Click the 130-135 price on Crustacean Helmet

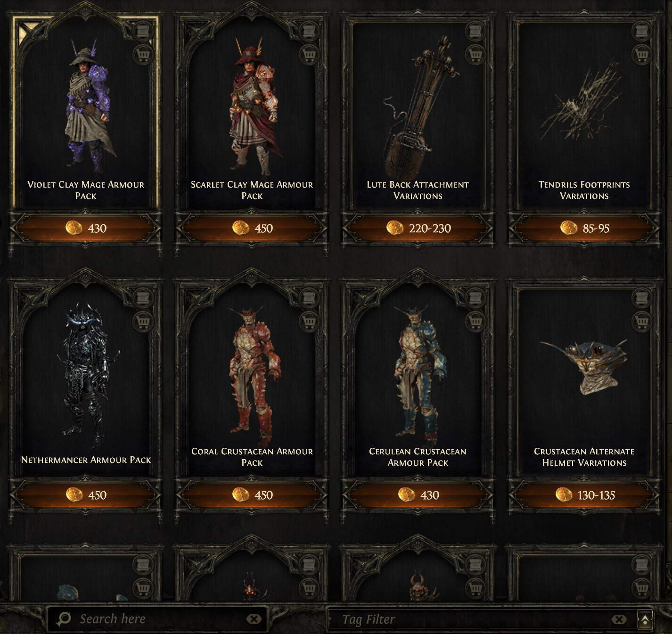pos(584,495)
